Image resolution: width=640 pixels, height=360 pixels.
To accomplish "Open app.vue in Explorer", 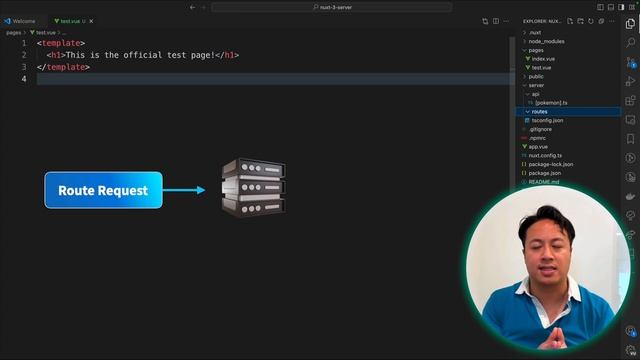I will 538,147.
